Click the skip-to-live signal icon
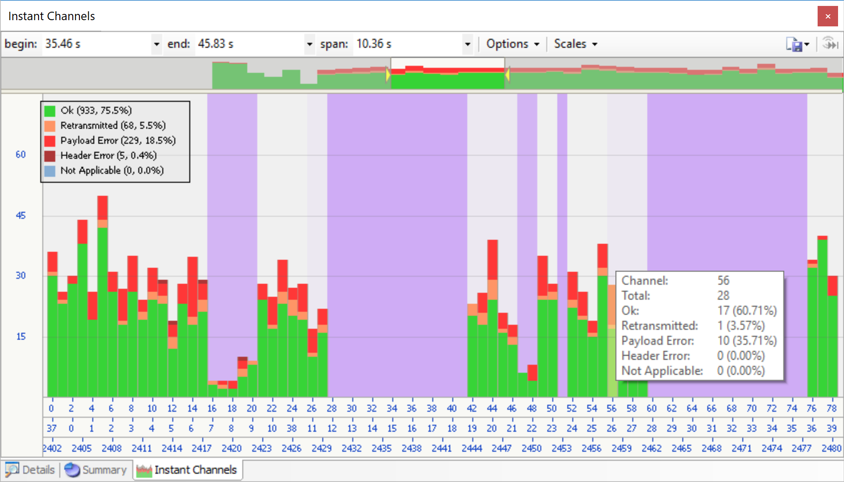This screenshot has height=482, width=844. [x=829, y=44]
